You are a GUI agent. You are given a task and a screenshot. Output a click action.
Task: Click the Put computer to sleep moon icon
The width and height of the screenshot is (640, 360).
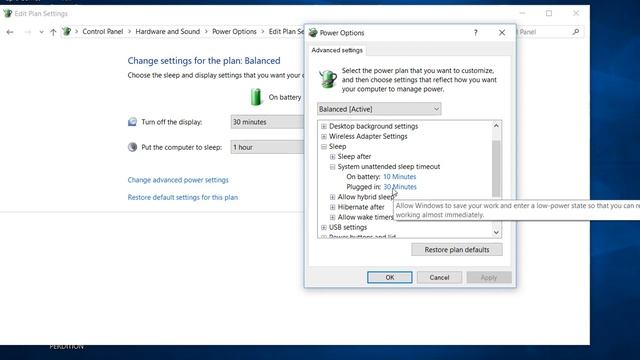(x=132, y=147)
